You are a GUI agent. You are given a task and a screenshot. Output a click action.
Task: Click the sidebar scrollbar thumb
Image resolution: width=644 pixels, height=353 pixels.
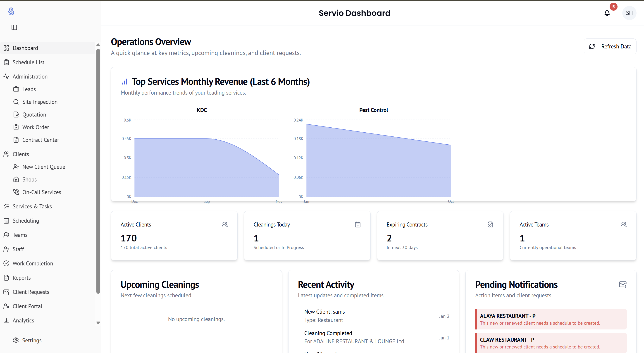tap(98, 171)
